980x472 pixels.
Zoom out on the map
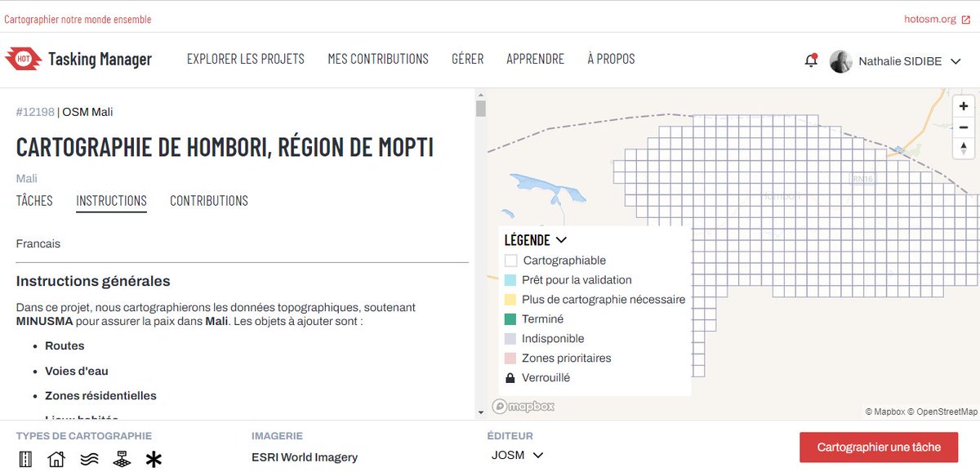(964, 127)
